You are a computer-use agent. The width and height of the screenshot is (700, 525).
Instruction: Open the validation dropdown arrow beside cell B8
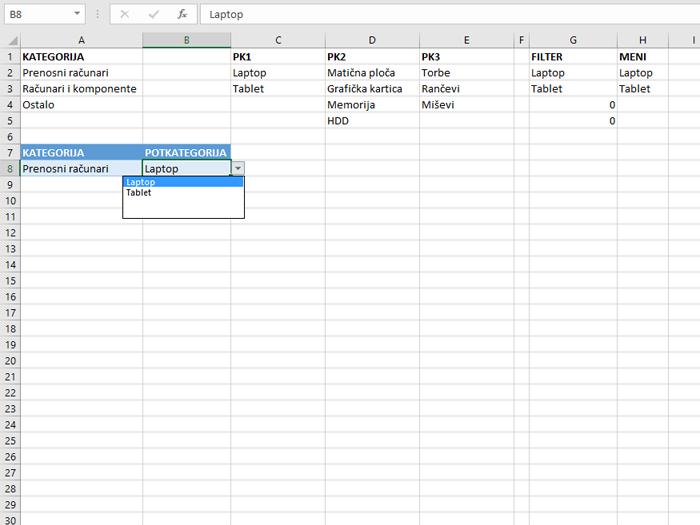click(x=238, y=169)
